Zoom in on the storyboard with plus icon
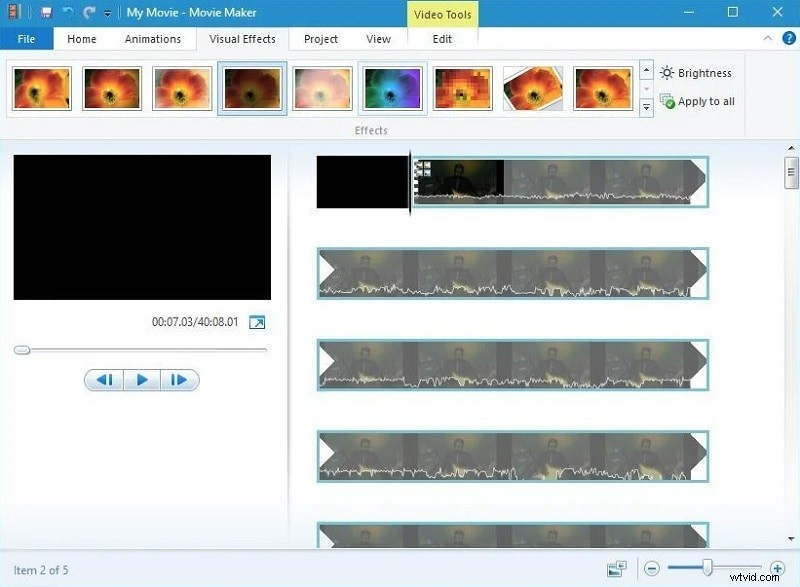This screenshot has width=800, height=587. click(777, 567)
